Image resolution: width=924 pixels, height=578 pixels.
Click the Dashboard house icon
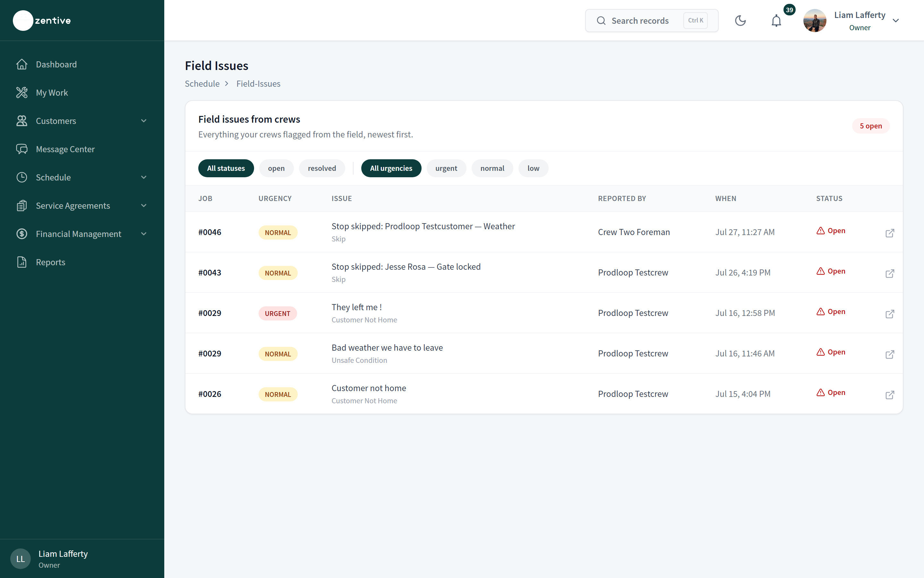pos(22,64)
